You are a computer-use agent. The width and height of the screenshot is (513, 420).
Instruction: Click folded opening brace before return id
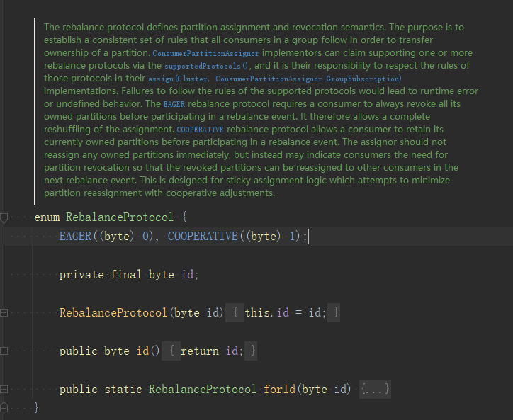pyautogui.click(x=172, y=351)
